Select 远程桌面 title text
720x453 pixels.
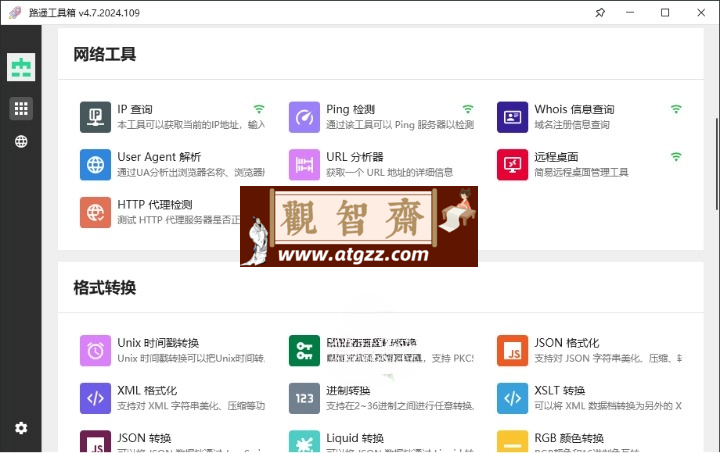click(556, 157)
